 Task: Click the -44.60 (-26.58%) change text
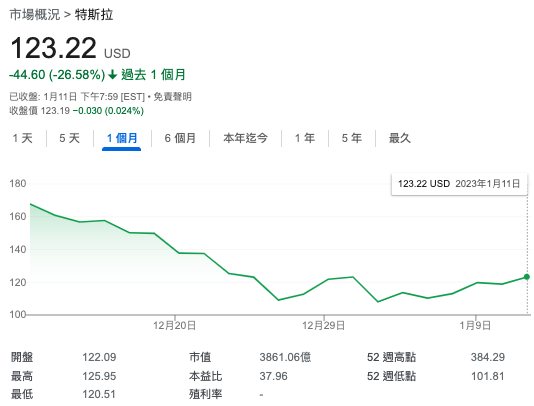pyautogui.click(x=57, y=75)
